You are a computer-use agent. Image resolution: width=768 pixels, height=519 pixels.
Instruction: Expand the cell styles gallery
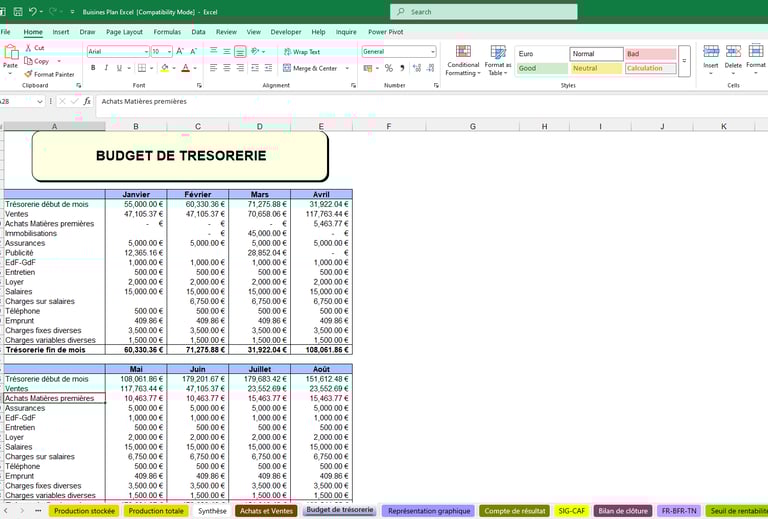click(x=684, y=61)
